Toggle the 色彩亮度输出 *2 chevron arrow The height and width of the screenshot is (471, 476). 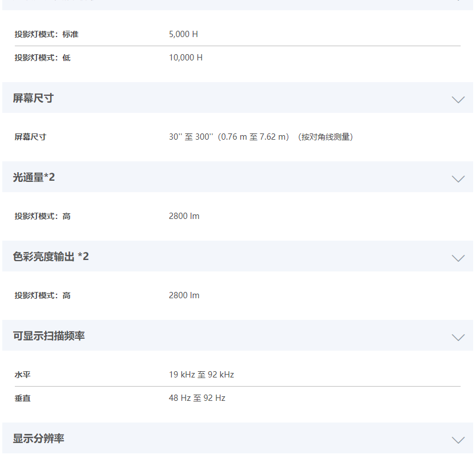[458, 258]
